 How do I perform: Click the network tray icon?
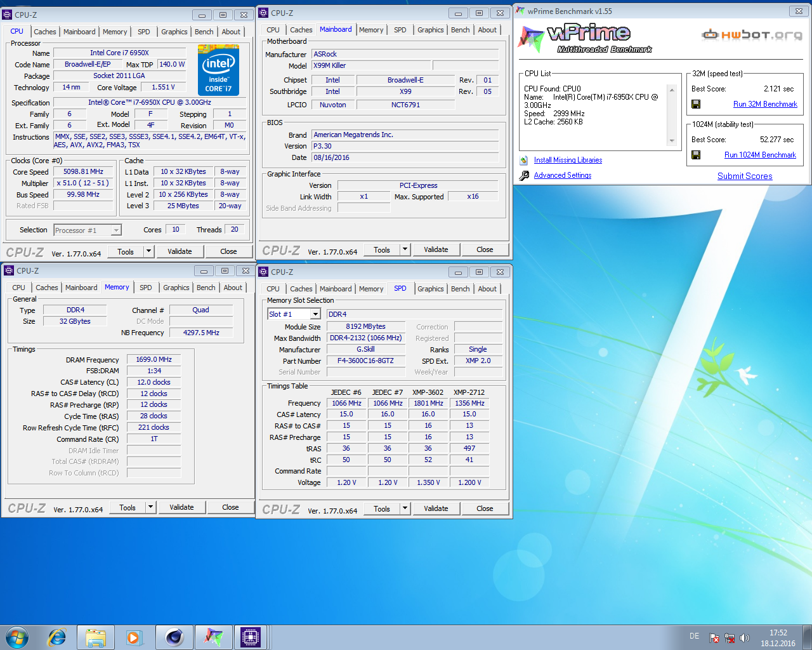click(730, 638)
